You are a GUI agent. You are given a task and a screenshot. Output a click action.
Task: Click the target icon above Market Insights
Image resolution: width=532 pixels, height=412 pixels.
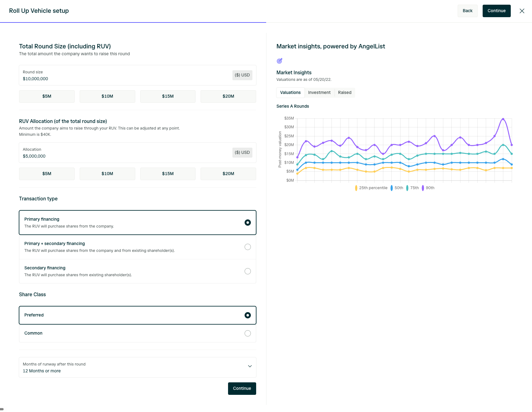click(x=280, y=61)
